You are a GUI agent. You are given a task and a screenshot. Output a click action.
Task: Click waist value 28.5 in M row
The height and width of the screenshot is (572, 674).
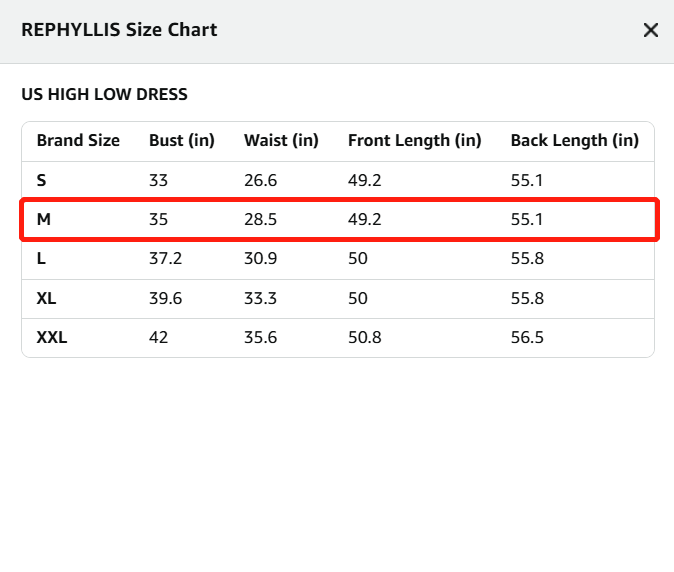[x=260, y=219]
